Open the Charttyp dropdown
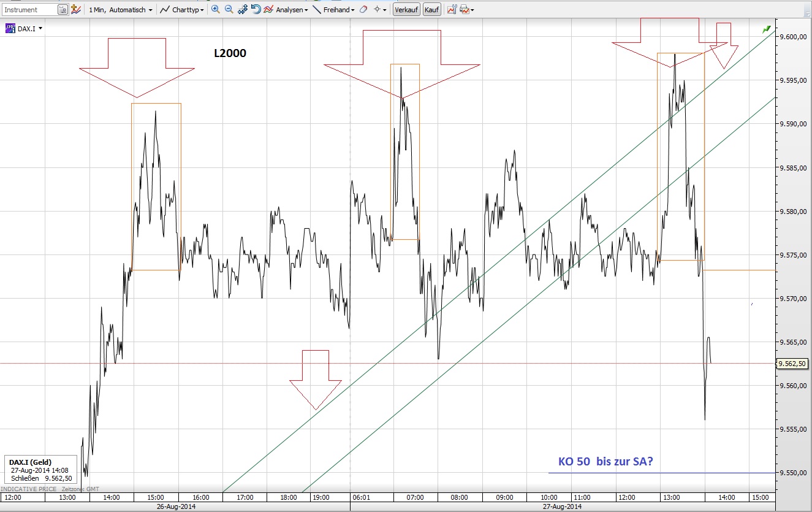 click(x=186, y=10)
